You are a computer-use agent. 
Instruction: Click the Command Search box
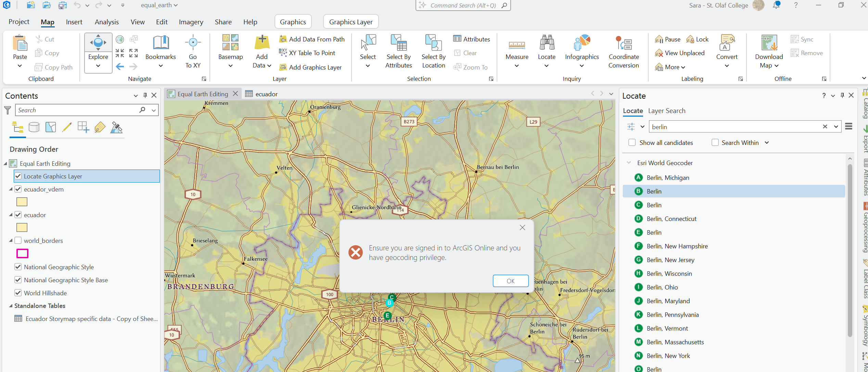(x=463, y=5)
